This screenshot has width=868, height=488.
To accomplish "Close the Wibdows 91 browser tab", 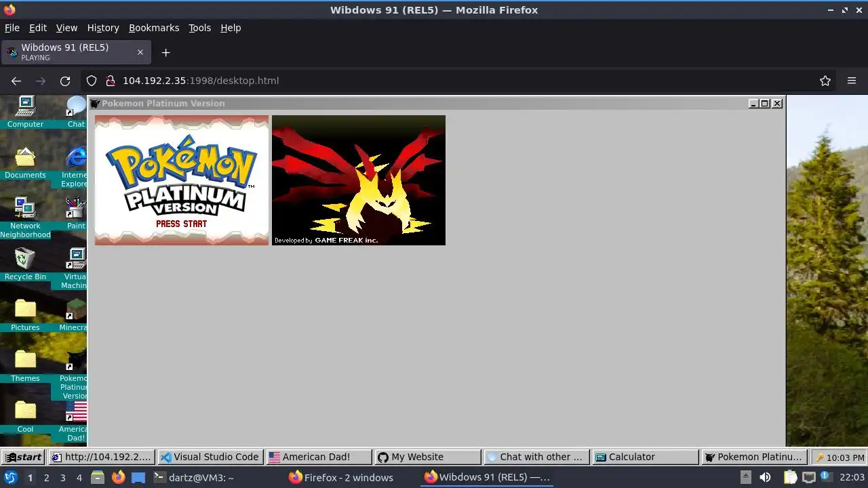I will pos(140,52).
